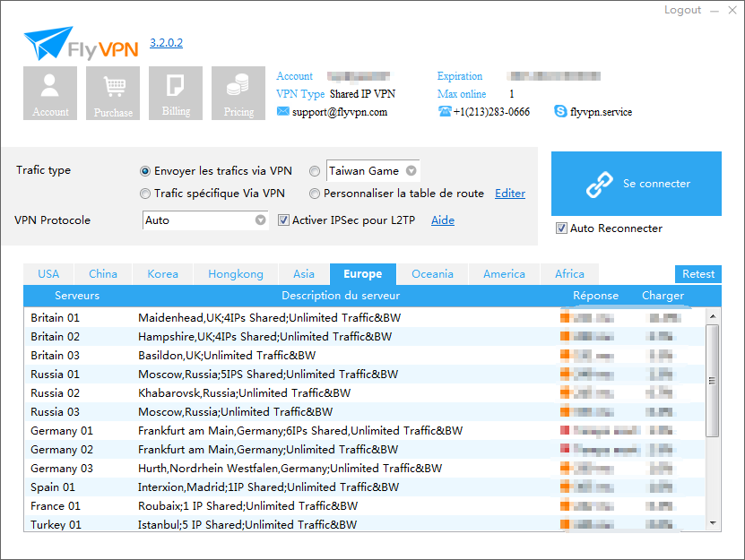Open the Billing icon button

(176, 93)
